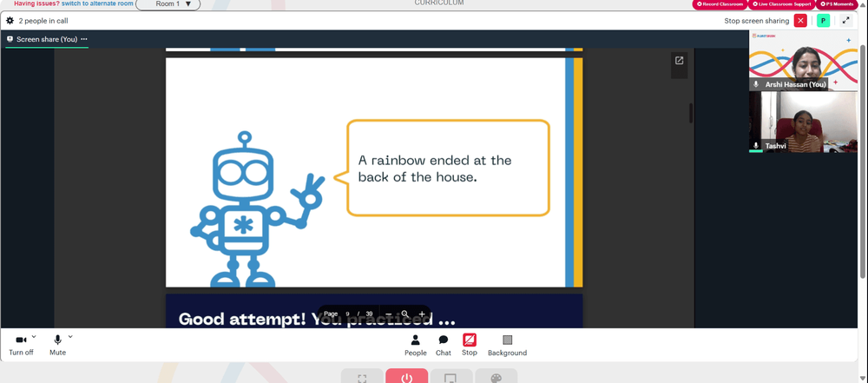The height and width of the screenshot is (383, 868).
Task: Open Screen share more options ellipsis
Action: click(x=84, y=39)
